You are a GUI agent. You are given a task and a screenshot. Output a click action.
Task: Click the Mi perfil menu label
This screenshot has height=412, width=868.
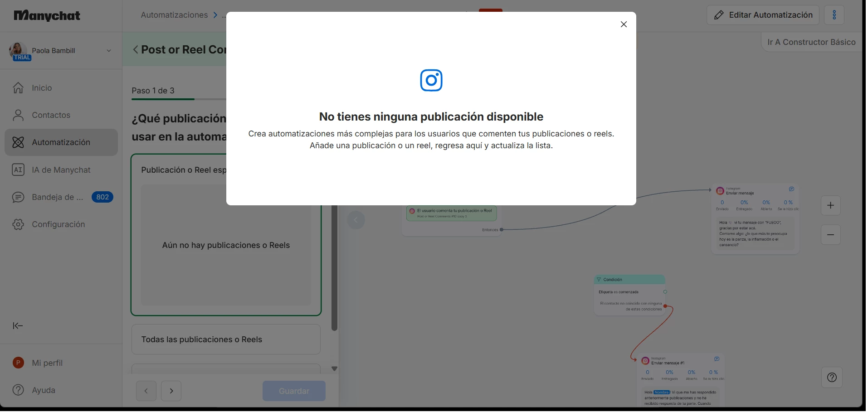(47, 363)
